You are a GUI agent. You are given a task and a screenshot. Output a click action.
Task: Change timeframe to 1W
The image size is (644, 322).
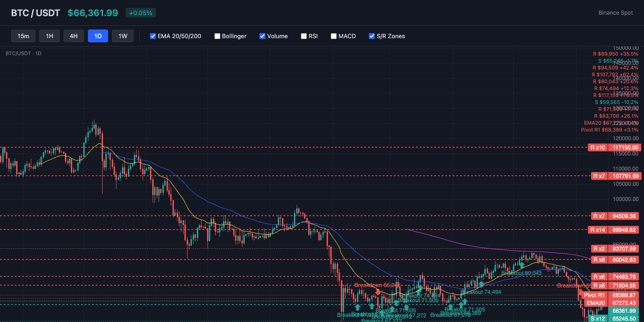click(123, 36)
